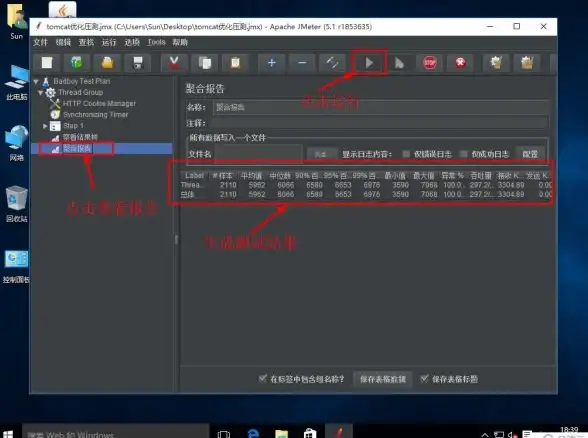Toggle 在标签中包含组名称 checkbox
Image resolution: width=588 pixels, height=438 pixels.
tap(262, 378)
